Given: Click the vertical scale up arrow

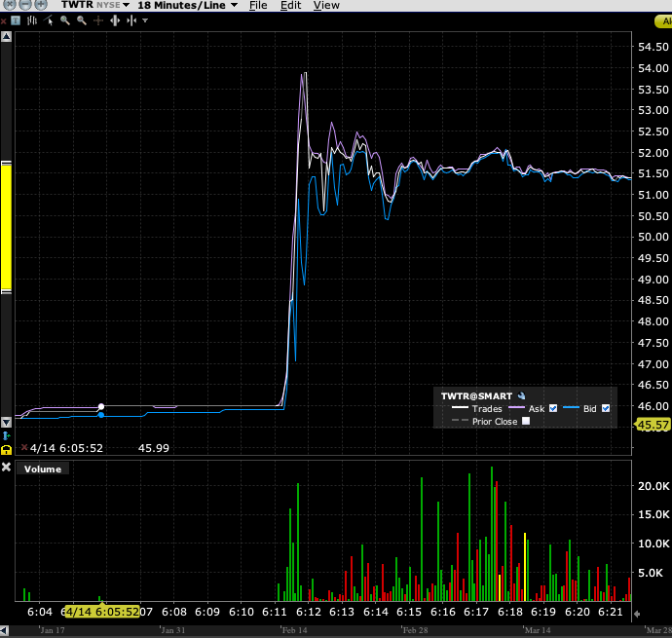Looking at the screenshot, I should point(6,37).
